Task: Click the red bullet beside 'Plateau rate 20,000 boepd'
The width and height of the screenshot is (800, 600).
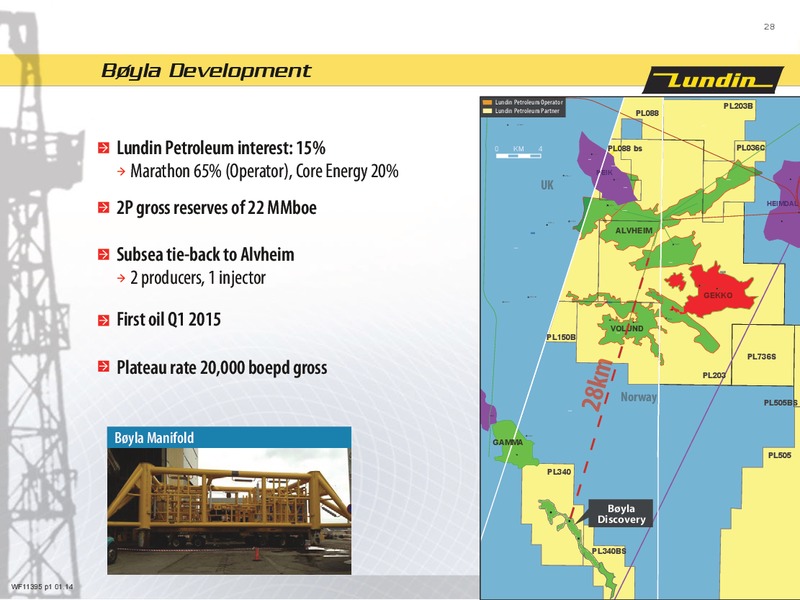Action: coord(104,366)
